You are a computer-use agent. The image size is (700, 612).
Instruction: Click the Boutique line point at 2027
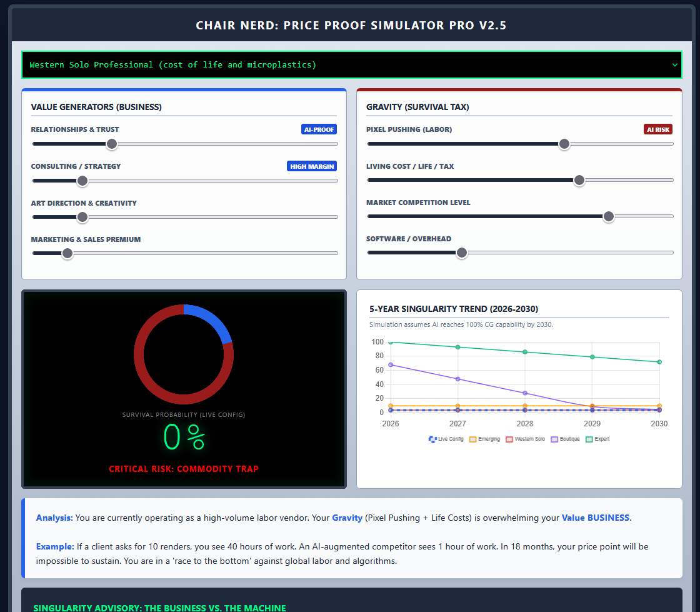(457, 379)
